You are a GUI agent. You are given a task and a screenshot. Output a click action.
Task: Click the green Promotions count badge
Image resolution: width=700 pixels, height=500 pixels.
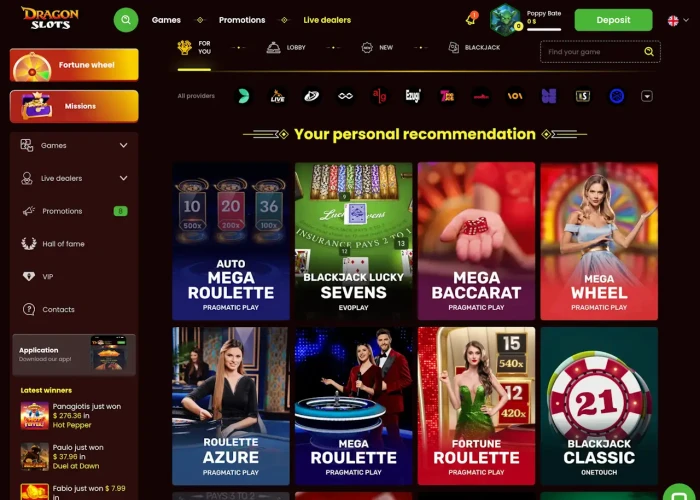(121, 211)
